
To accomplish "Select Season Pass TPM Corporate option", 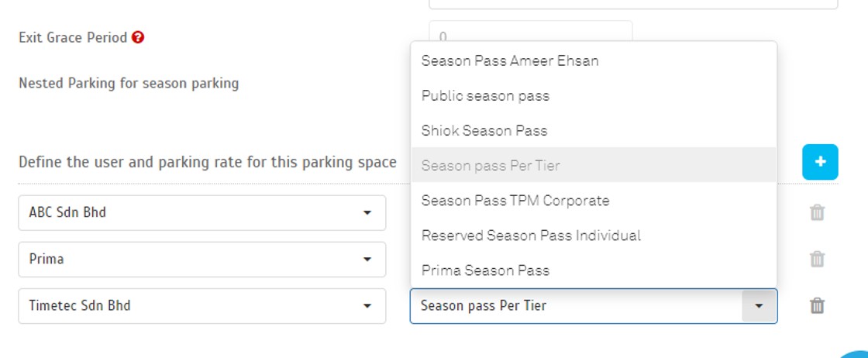I will 515,201.
